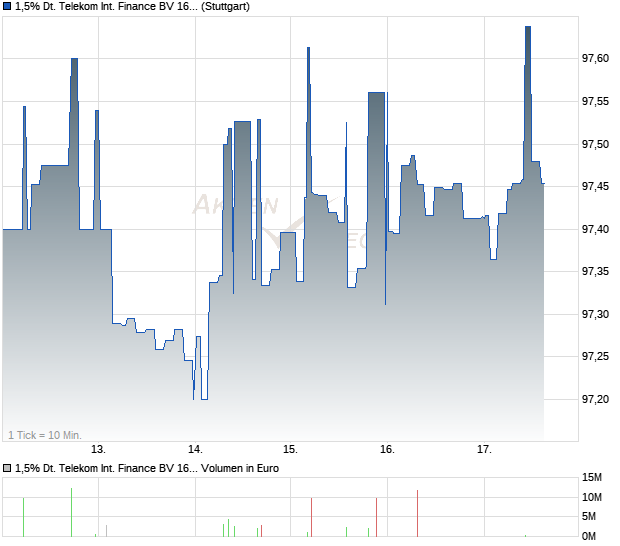Click the volume axis label '15M'
Viewport: 620px width, 546px height.
click(x=592, y=478)
